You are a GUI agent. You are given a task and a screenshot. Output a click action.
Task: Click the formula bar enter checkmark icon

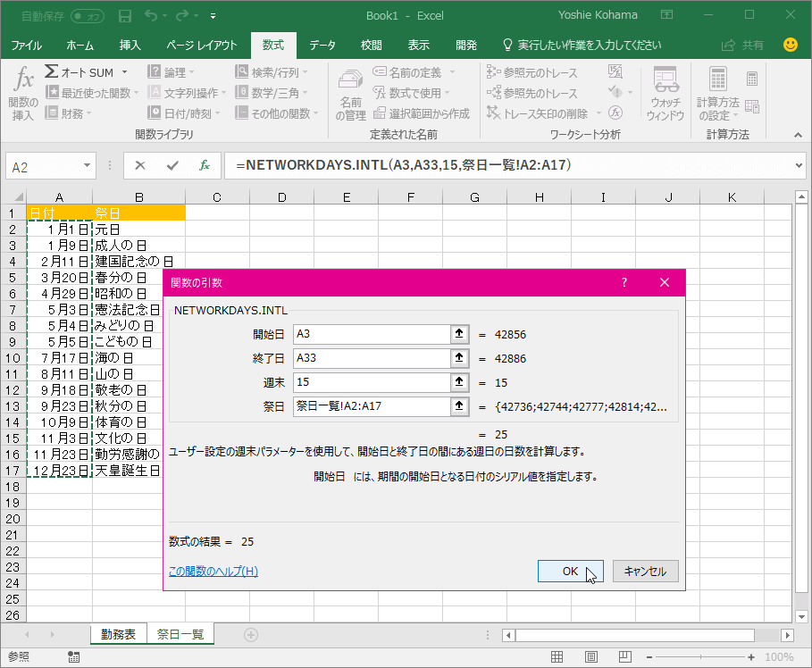click(x=172, y=166)
